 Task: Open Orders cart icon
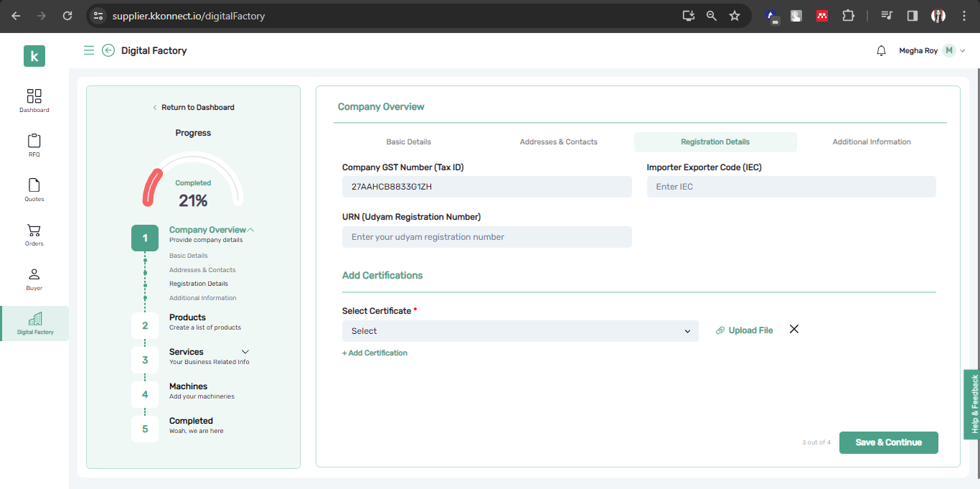click(34, 231)
